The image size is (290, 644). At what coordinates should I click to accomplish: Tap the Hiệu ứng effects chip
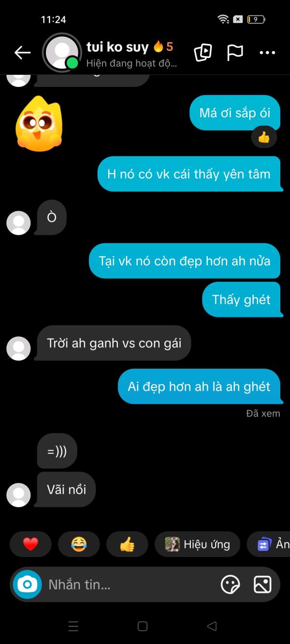click(197, 544)
